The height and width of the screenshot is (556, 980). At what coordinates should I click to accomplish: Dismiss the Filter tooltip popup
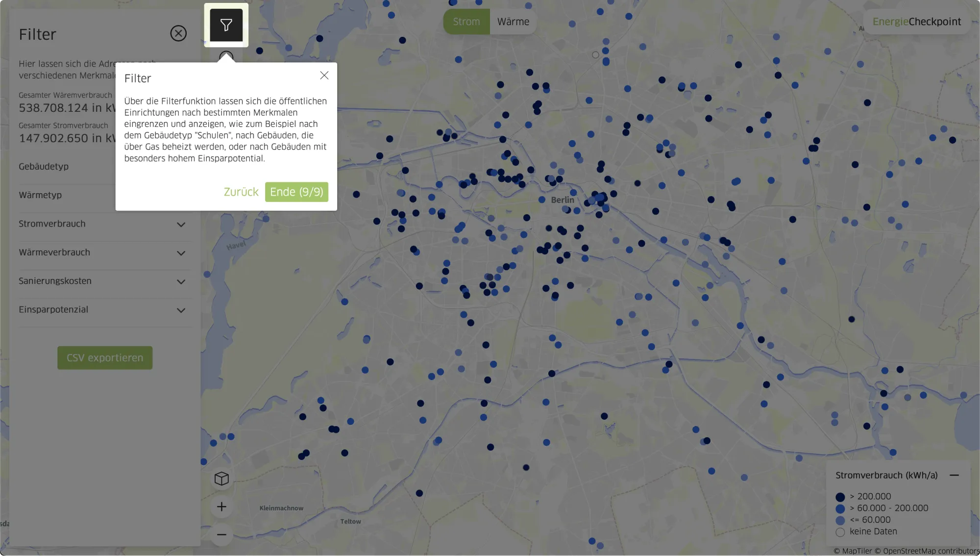(x=324, y=76)
